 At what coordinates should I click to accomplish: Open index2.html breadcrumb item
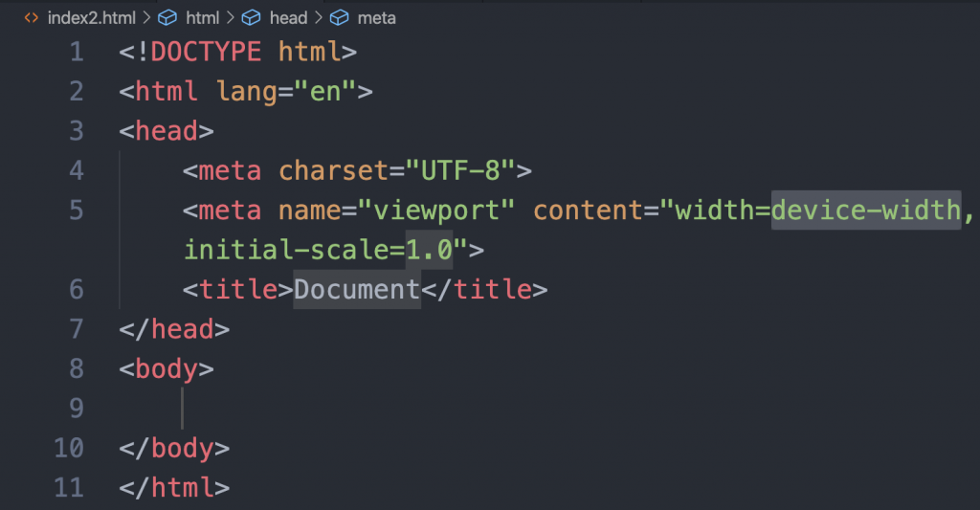pos(91,17)
